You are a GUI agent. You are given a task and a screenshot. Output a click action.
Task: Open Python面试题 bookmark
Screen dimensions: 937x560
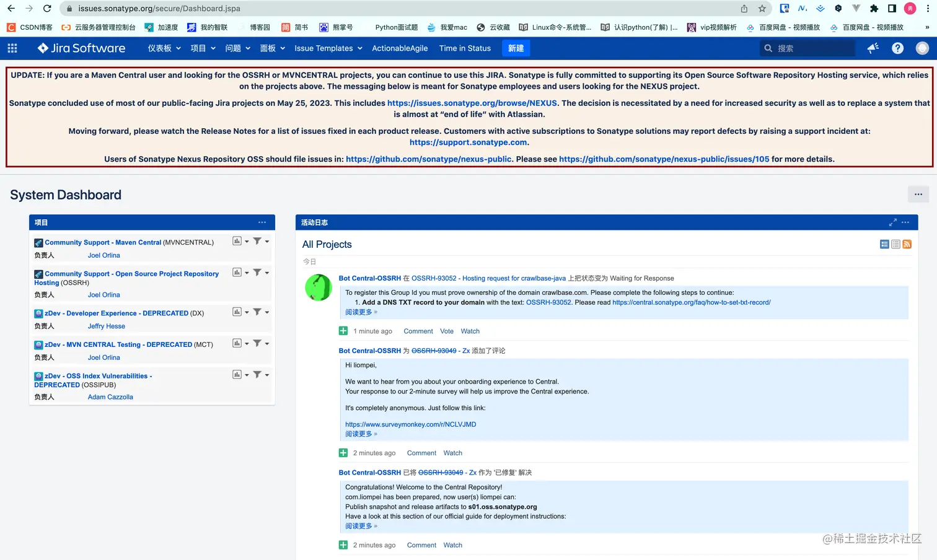tap(397, 27)
